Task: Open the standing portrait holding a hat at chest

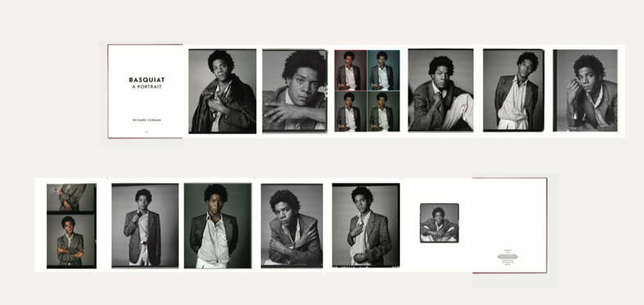Action: pos(145,226)
